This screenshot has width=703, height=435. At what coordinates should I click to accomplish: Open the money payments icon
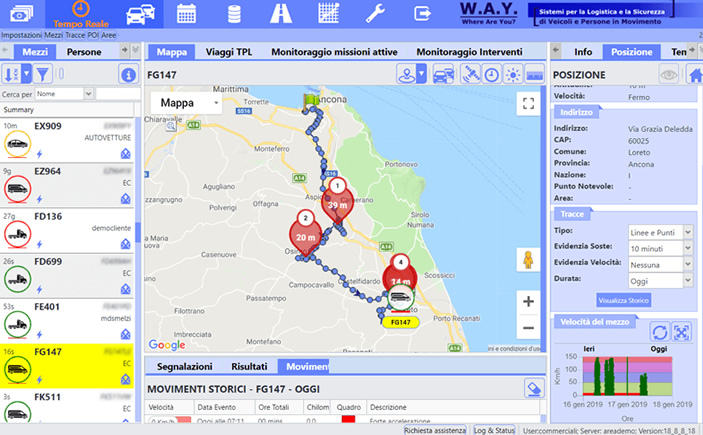[22, 14]
